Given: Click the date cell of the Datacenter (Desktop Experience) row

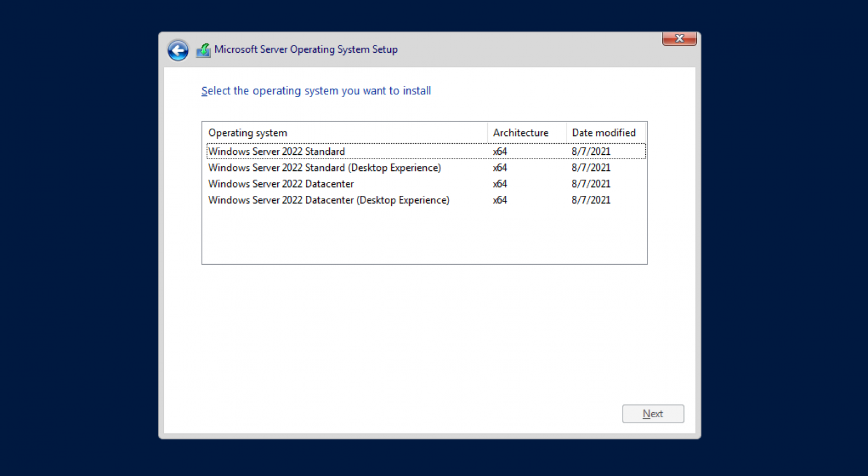Looking at the screenshot, I should (x=591, y=200).
